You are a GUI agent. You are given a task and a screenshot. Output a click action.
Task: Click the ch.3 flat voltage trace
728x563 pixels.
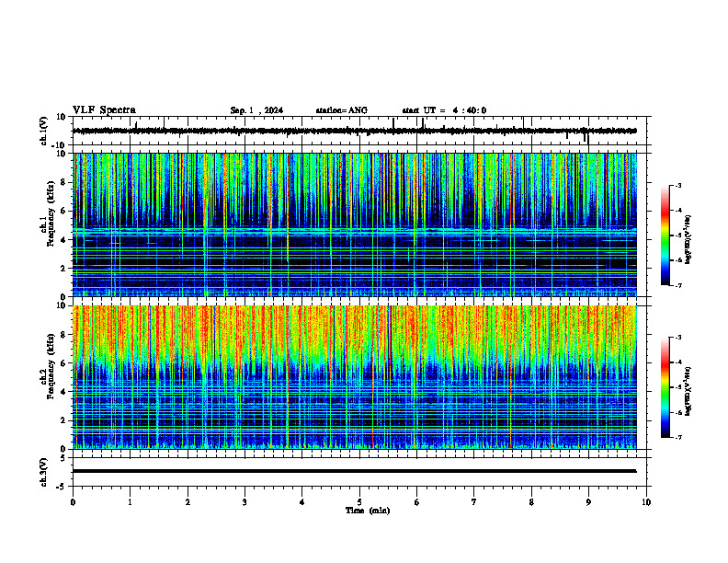click(355, 471)
